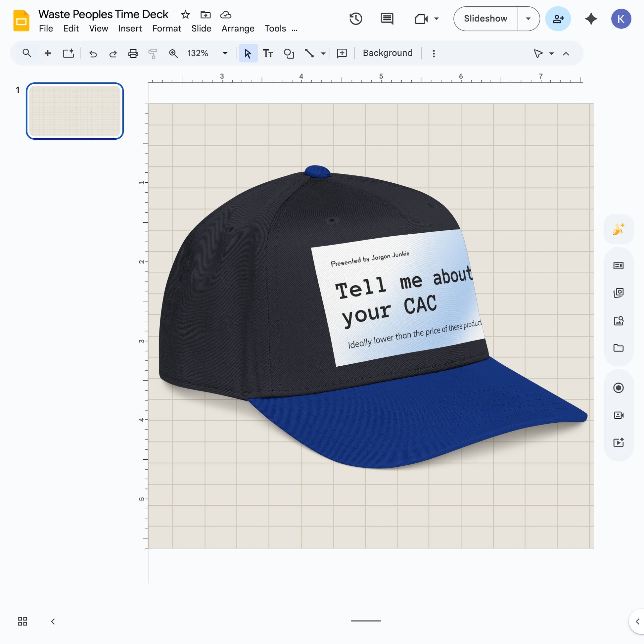The height and width of the screenshot is (644, 644).
Task: Open the Insert menu
Action: point(130,29)
